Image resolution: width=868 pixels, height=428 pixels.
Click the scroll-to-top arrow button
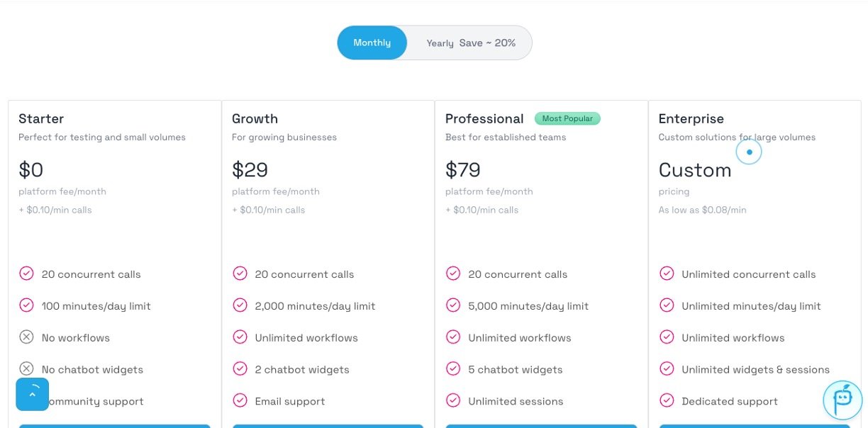(33, 394)
